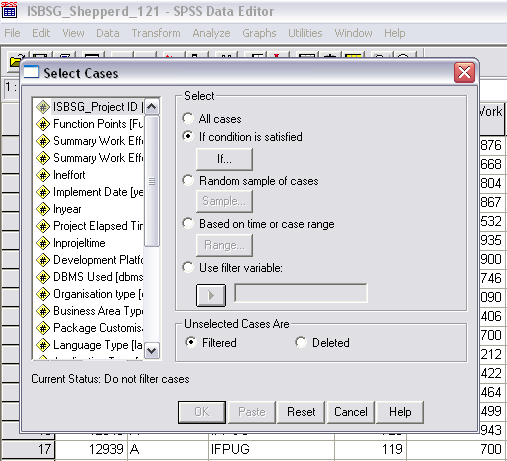The image size is (507, 461).
Task: Click numeric icon beside lneffort
Action: 43,175
